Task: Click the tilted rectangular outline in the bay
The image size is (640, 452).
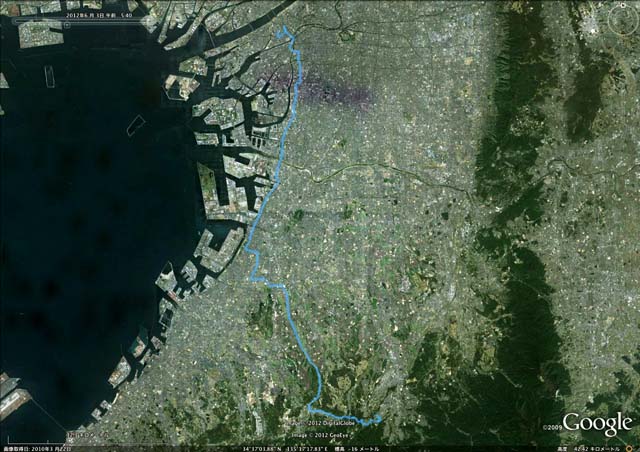Action: (x=136, y=125)
